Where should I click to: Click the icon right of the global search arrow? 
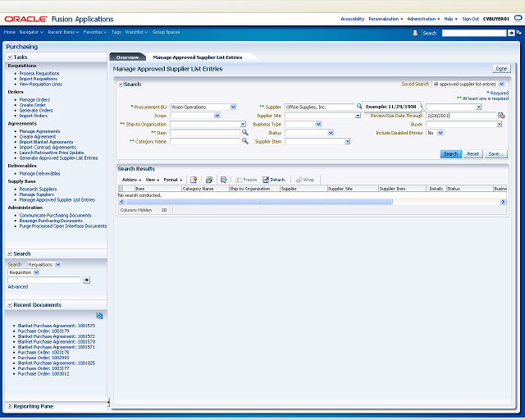click(518, 33)
